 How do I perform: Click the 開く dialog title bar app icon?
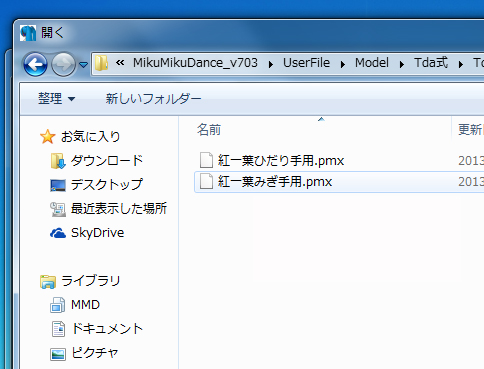point(28,33)
